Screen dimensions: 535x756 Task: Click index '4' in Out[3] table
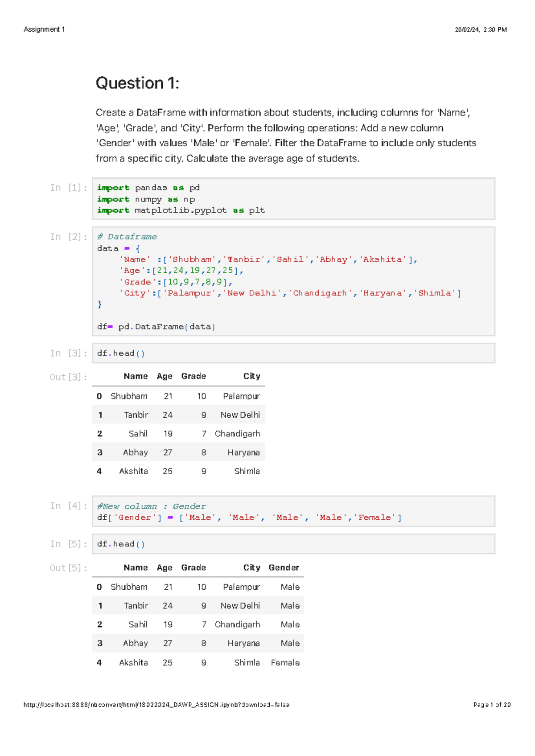(99, 471)
